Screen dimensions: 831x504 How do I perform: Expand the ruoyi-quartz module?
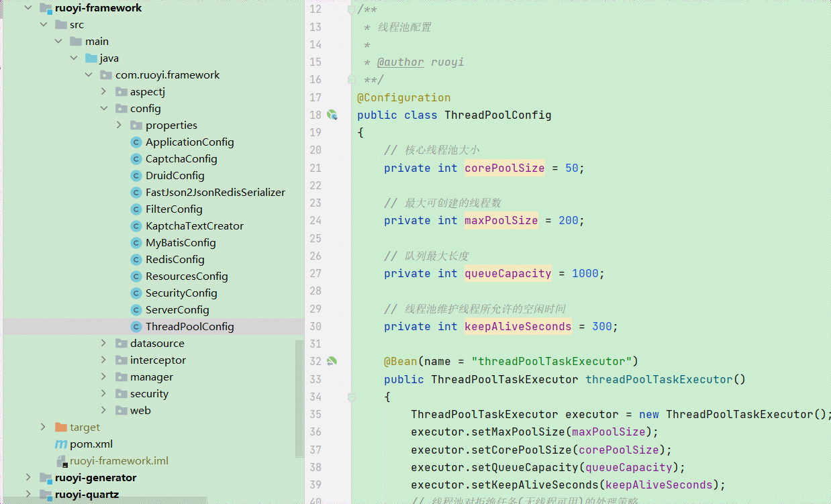pos(28,495)
